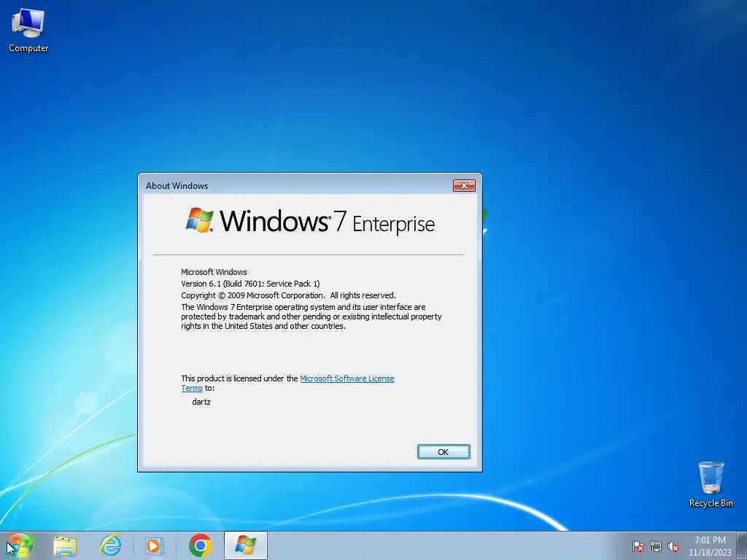Select the About Windows taskbar button
This screenshot has width=747, height=560.
coord(245,545)
